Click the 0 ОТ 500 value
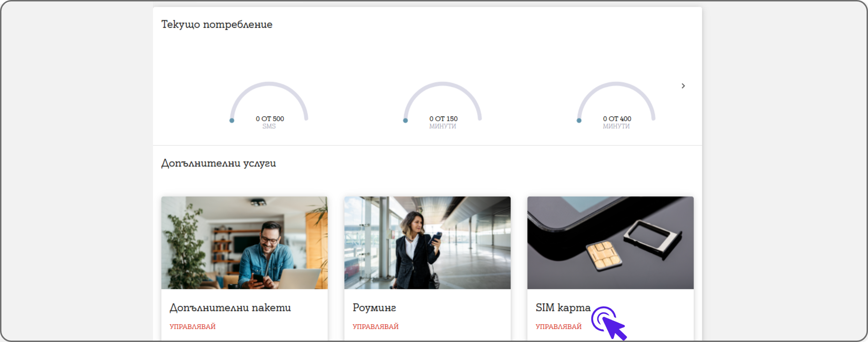This screenshot has height=342, width=868. pyautogui.click(x=270, y=119)
